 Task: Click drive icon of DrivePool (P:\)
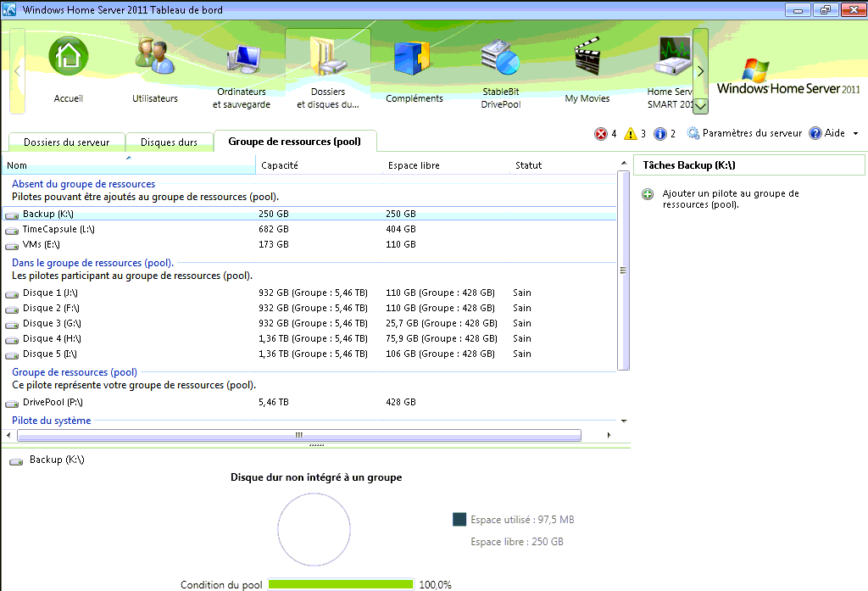(12, 404)
